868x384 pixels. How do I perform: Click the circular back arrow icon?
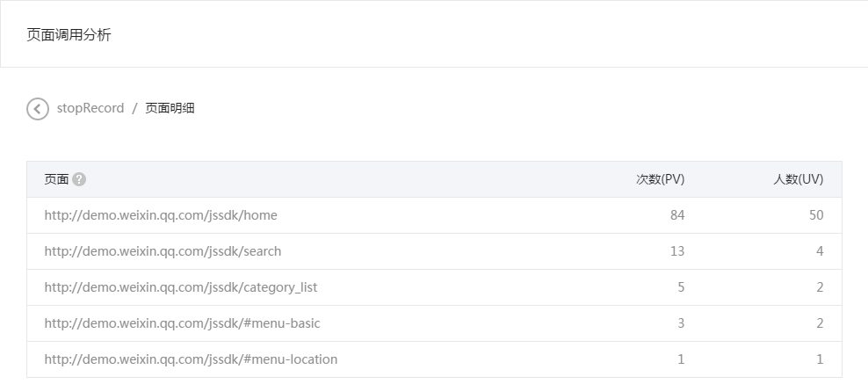38,108
